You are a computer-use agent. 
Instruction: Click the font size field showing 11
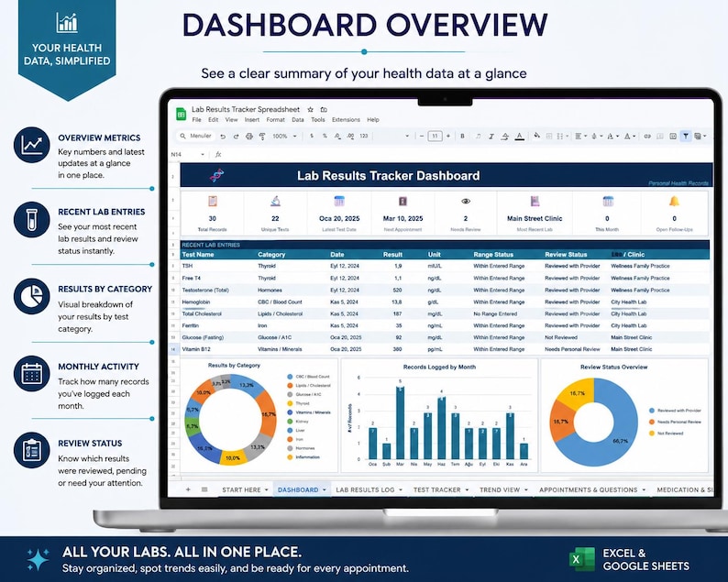click(x=435, y=136)
